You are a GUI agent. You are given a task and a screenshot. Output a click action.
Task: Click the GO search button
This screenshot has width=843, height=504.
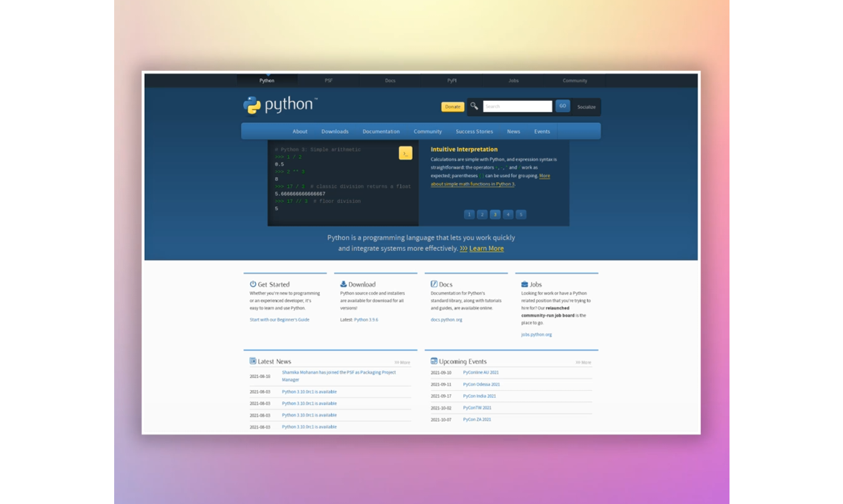pyautogui.click(x=563, y=106)
